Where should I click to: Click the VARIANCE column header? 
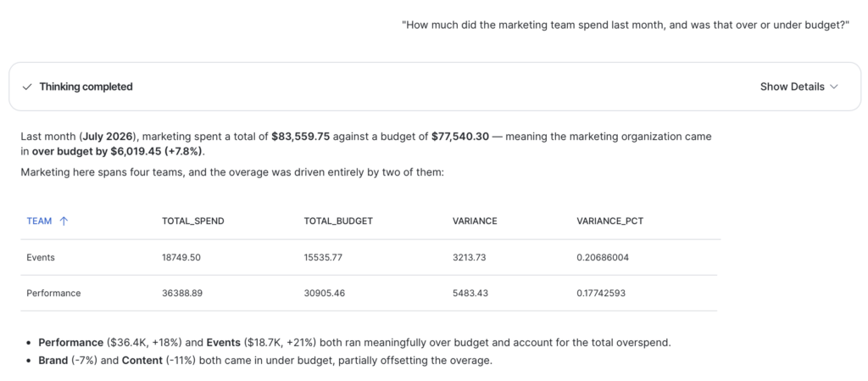[x=475, y=221]
